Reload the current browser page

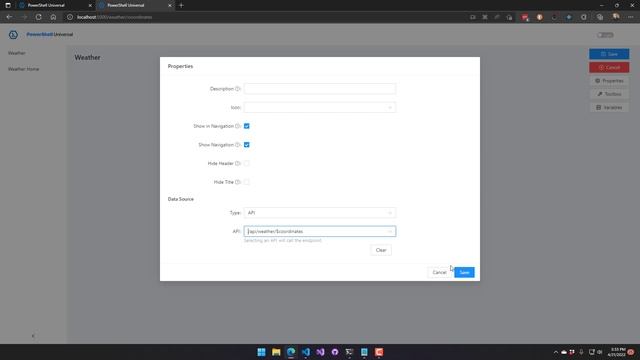38,17
